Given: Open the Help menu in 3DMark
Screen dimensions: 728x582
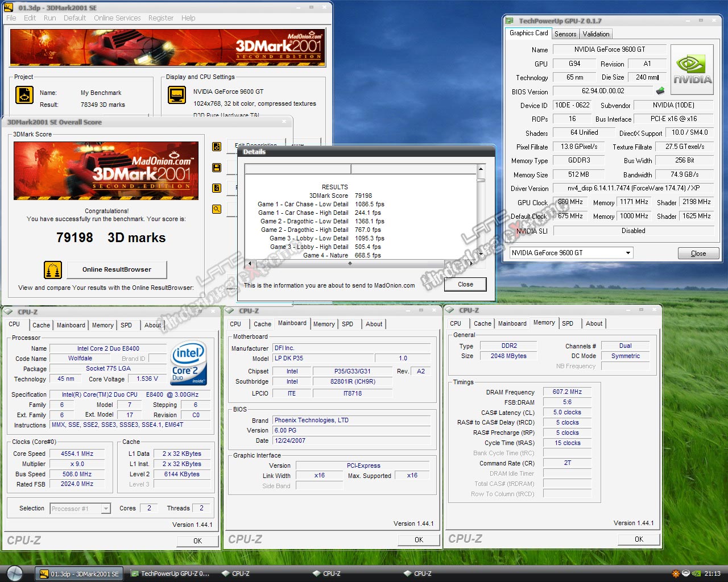Looking at the screenshot, I should [188, 18].
